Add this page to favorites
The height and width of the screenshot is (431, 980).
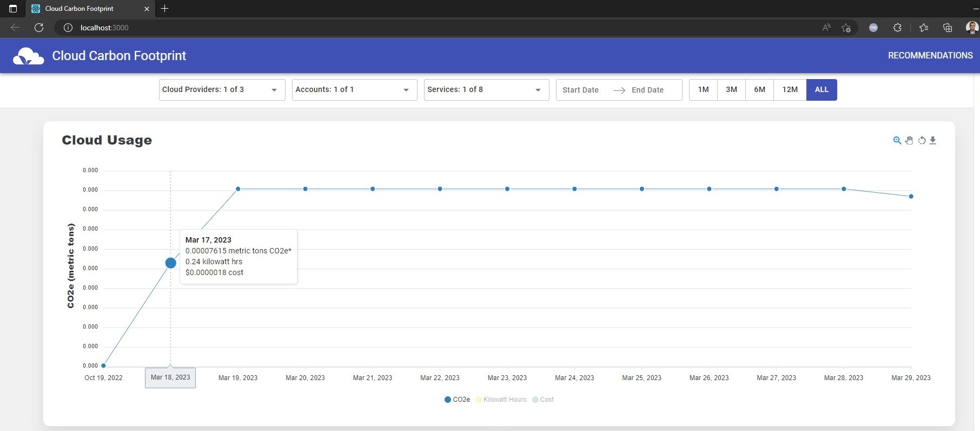pos(846,28)
